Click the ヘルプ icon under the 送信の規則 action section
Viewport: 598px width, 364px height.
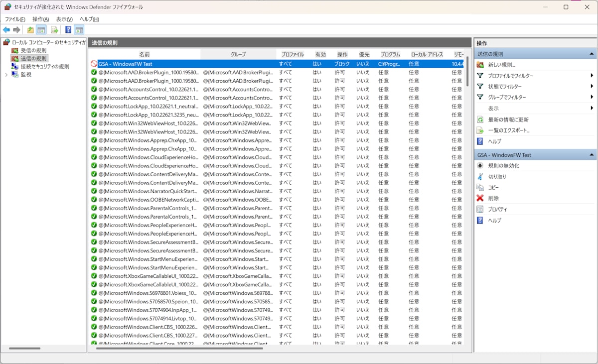480,141
